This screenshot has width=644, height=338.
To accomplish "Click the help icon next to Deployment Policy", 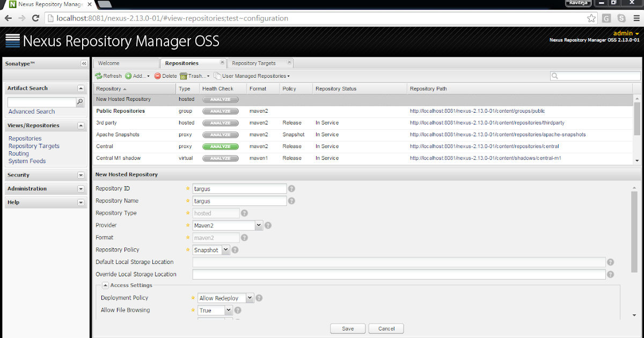I will pyautogui.click(x=259, y=298).
